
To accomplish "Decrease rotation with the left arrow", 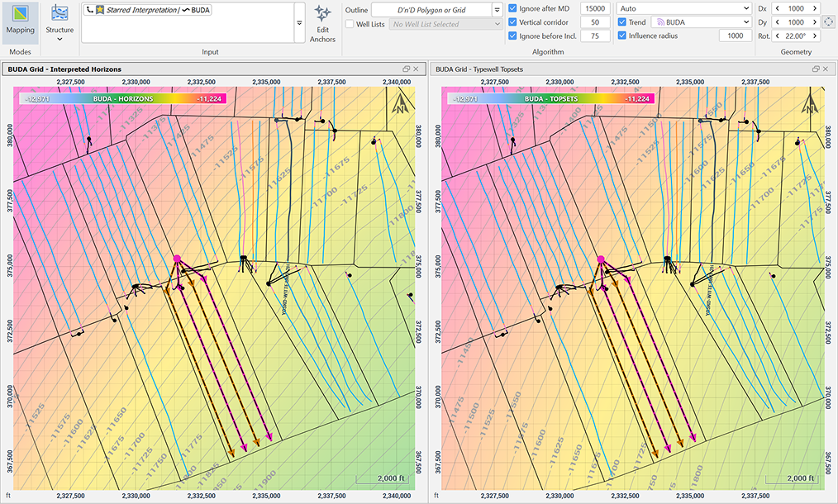I will pos(777,36).
